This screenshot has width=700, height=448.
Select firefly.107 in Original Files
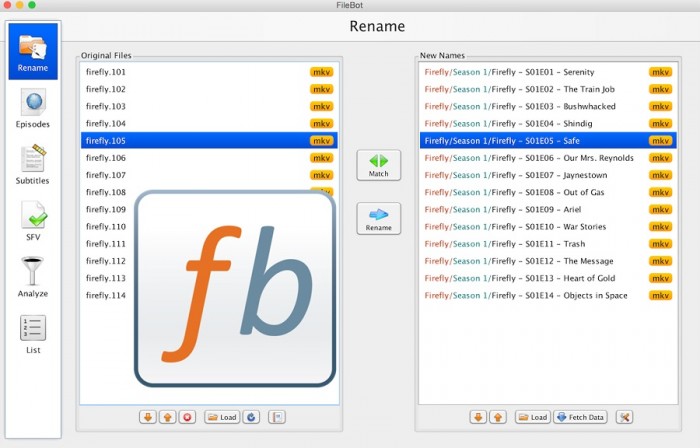coord(209,175)
